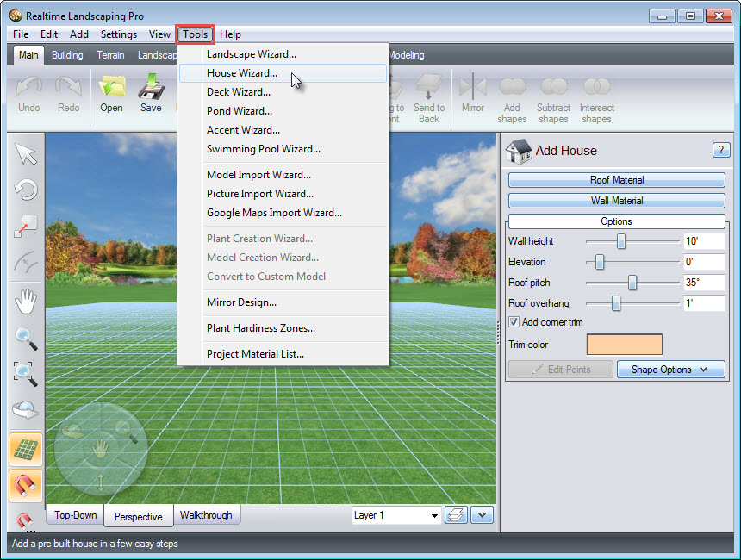
Task: Choose Pond Wizard menu entry
Action: (283, 111)
